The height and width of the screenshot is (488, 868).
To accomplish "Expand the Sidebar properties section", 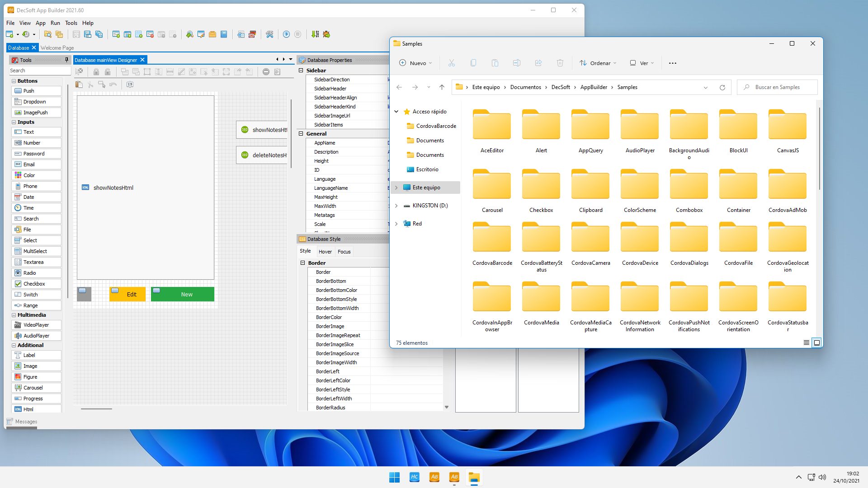I will point(301,70).
